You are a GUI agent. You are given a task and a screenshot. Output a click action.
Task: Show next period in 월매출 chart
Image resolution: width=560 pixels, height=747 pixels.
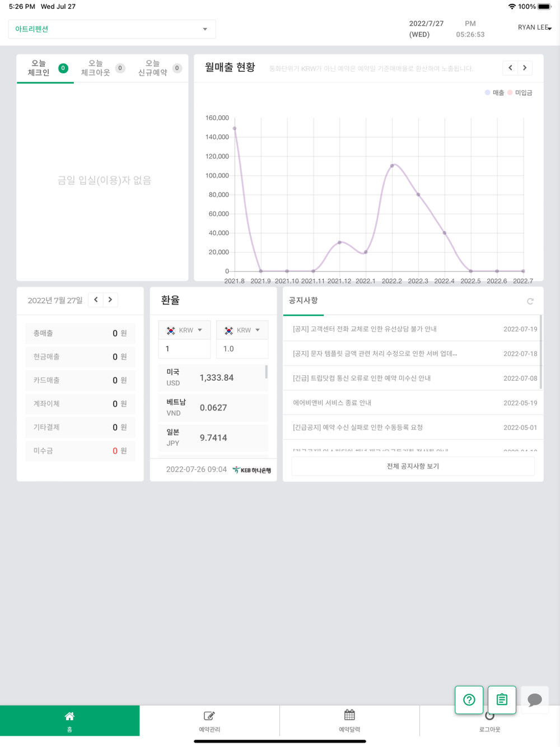[x=525, y=68]
